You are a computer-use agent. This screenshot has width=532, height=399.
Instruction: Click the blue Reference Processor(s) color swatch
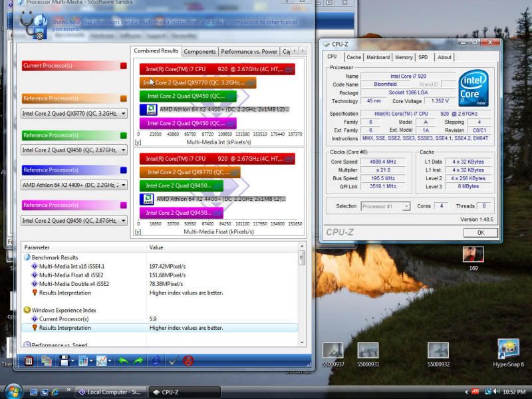pyautogui.click(x=124, y=170)
